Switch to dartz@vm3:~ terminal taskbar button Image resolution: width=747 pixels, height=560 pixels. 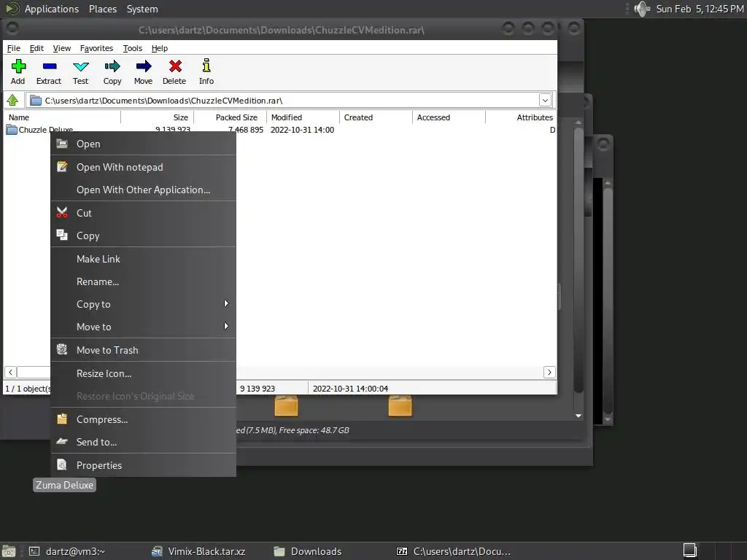[68, 551]
